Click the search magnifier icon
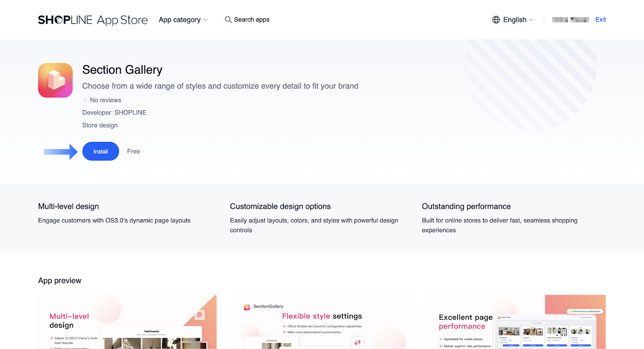 click(x=228, y=20)
